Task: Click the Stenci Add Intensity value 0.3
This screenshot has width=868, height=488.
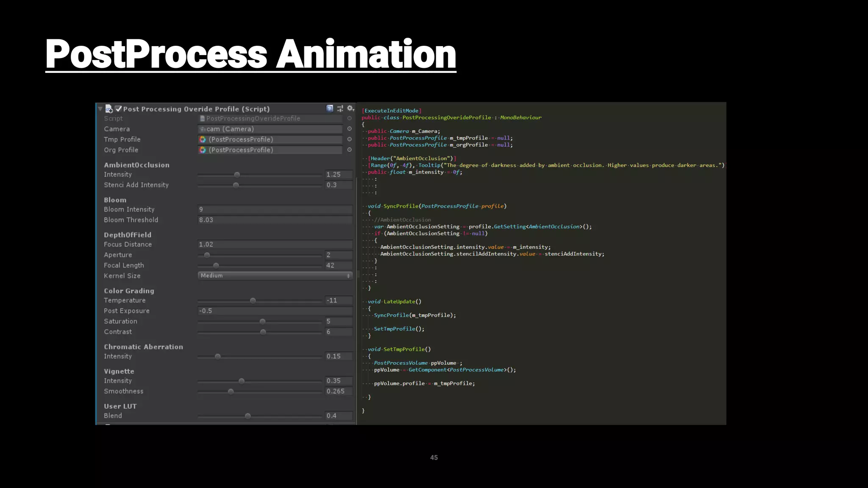Action: 339,185
